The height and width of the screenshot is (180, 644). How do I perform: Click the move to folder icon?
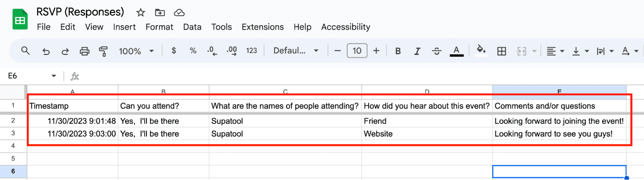160,13
